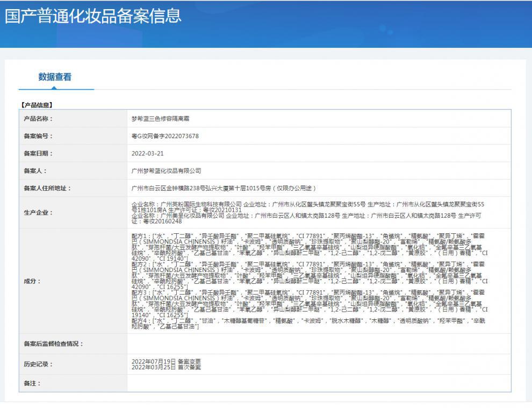Viewport: 532px width, 408px height.
Task: Select the 配方3 ingredient line
Action: 310,304
